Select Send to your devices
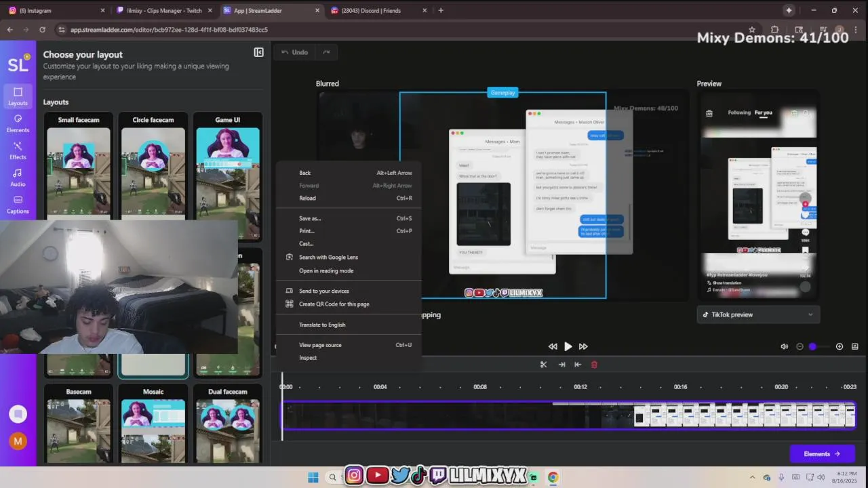The width and height of the screenshot is (868, 488). point(349,291)
